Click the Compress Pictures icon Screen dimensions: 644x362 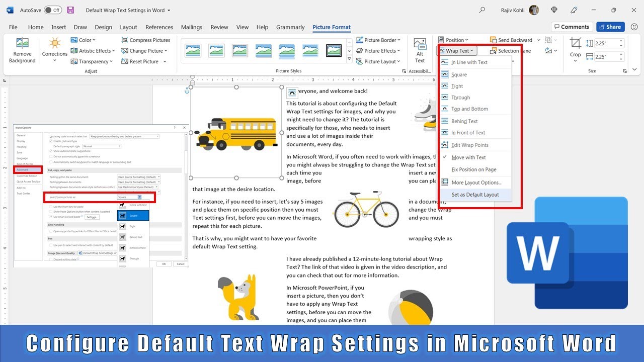click(x=125, y=40)
